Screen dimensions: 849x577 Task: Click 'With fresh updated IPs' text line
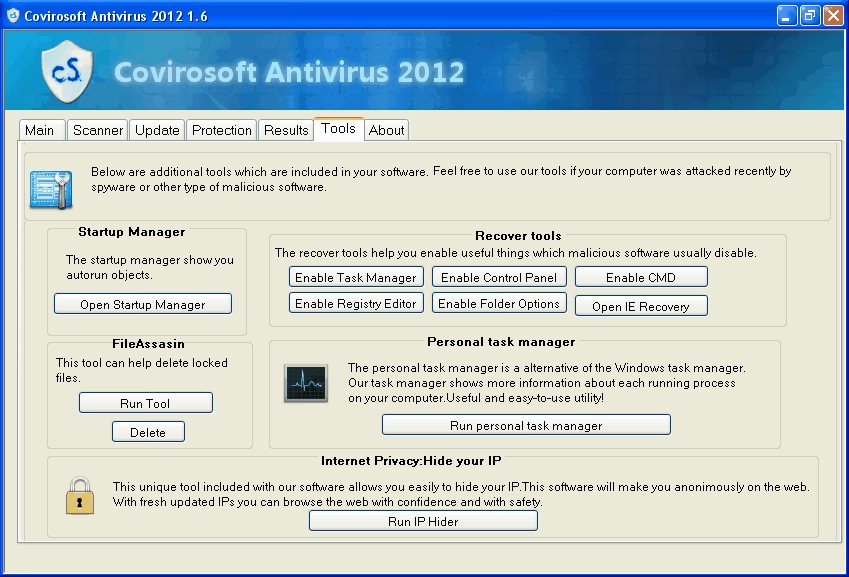click(328, 502)
